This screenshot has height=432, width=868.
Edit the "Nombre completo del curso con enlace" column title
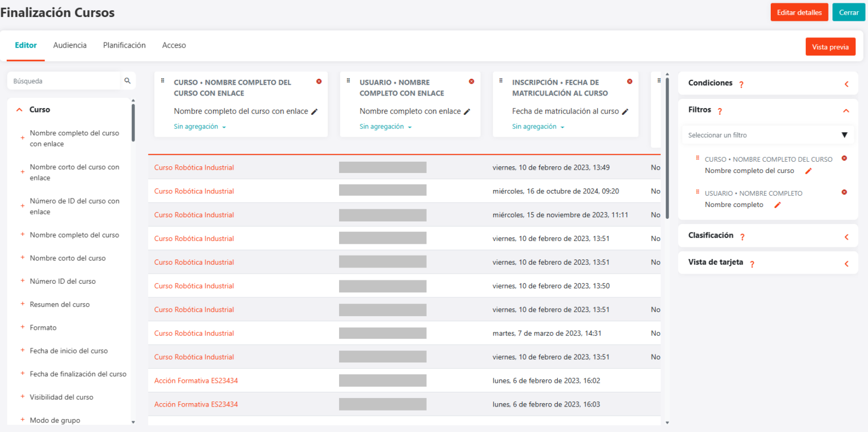coord(315,111)
